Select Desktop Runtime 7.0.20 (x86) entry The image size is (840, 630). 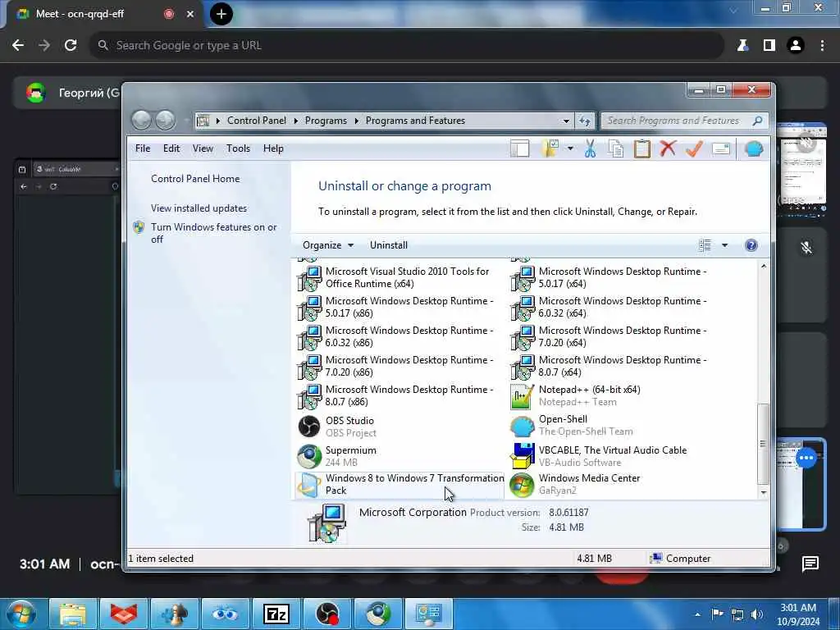[399, 366]
